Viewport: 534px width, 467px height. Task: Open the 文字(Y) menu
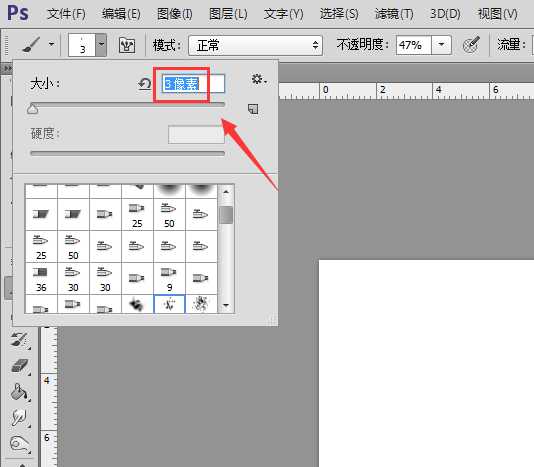click(283, 14)
